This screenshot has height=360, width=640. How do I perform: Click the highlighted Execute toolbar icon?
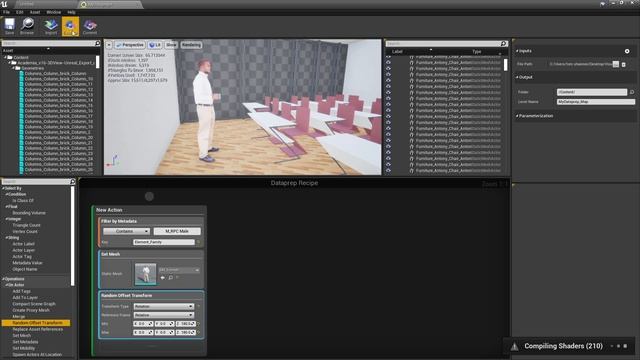[70, 26]
